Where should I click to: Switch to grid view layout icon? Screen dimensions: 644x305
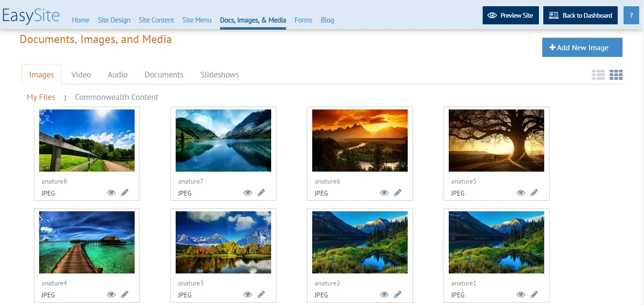[x=616, y=75]
